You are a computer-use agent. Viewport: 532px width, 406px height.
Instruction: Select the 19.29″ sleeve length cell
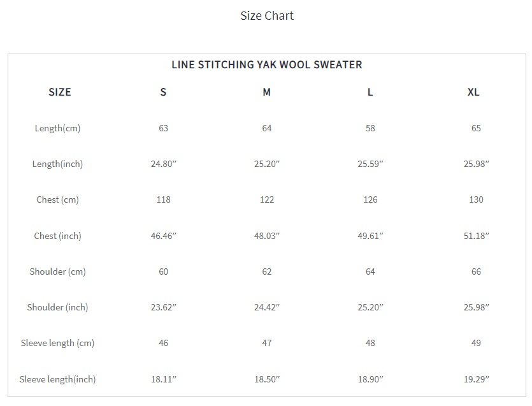pyautogui.click(x=476, y=379)
